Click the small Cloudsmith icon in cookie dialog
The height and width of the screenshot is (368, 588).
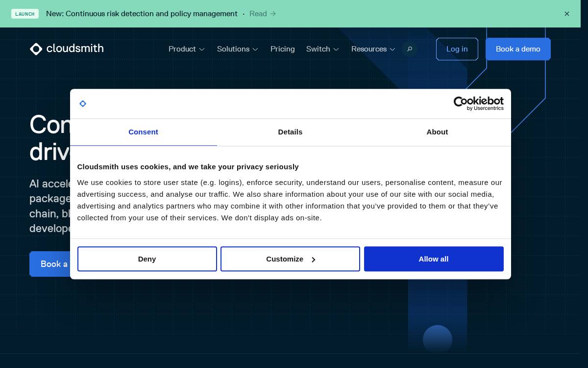click(83, 104)
